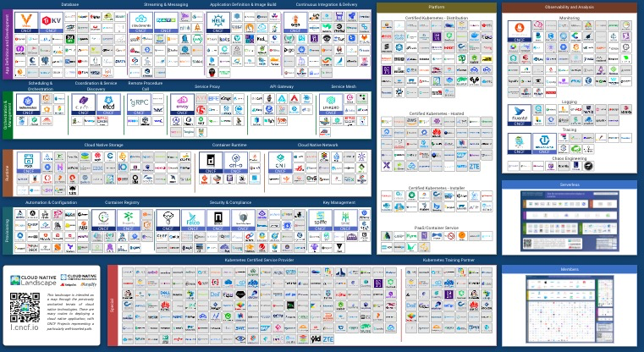Click the landscape QR code
The width and height of the screenshot is (644, 352).
click(x=25, y=308)
